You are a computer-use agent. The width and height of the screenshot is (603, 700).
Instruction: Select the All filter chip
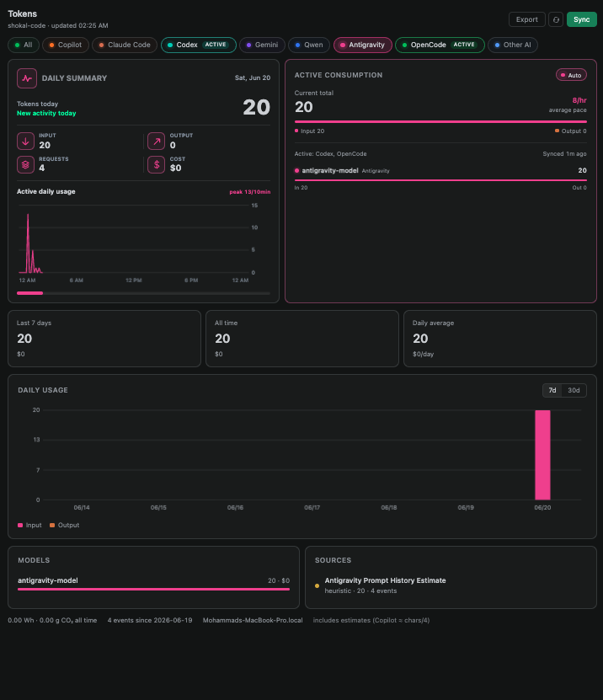coord(24,45)
